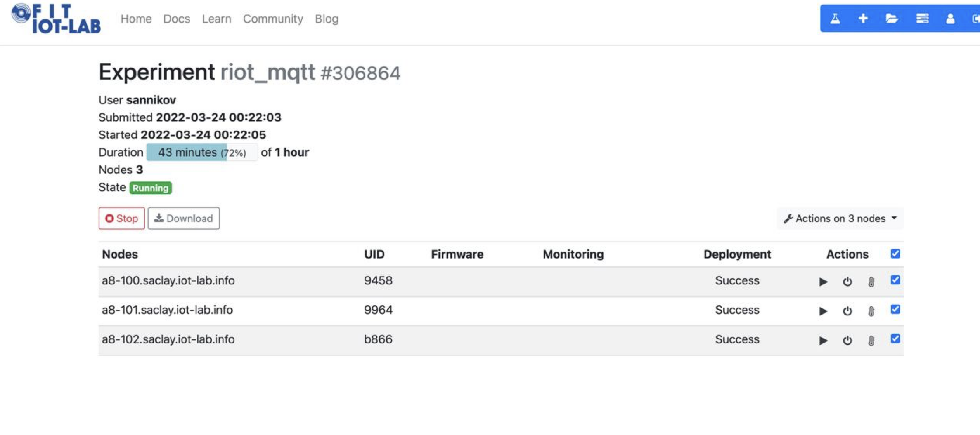Click power icon for a8-101 node
Image resolution: width=980 pixels, height=435 pixels.
(x=847, y=311)
